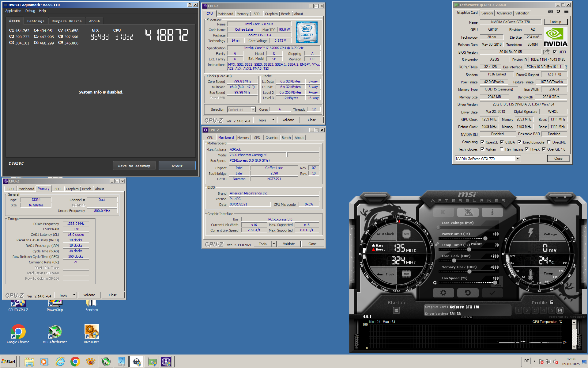Click the power/temp limit link chain icon

pos(437,244)
